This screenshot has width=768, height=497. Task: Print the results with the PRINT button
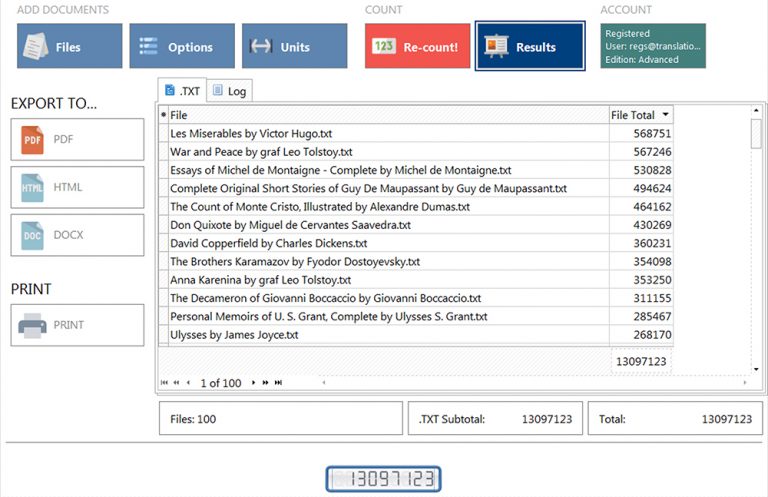point(77,325)
